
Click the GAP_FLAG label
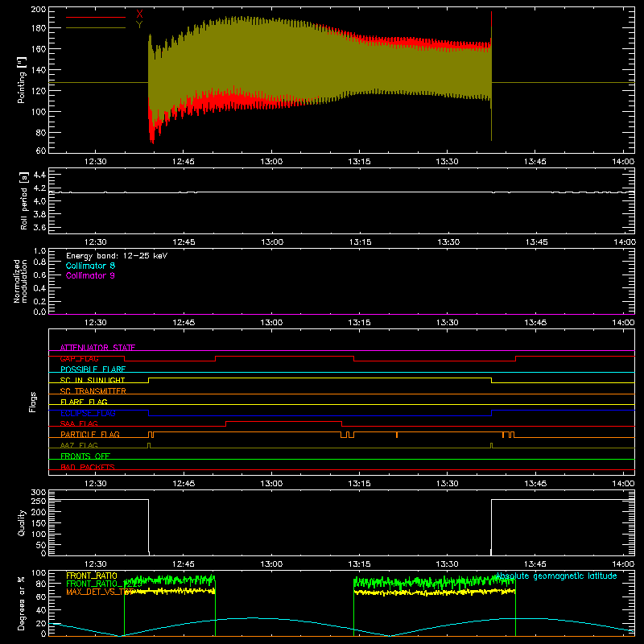coord(79,358)
